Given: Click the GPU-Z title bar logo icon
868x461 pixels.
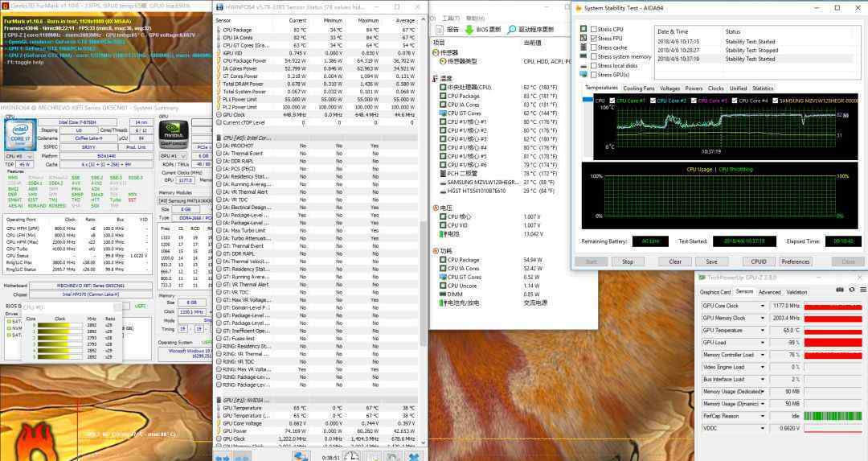Looking at the screenshot, I should pyautogui.click(x=702, y=277).
